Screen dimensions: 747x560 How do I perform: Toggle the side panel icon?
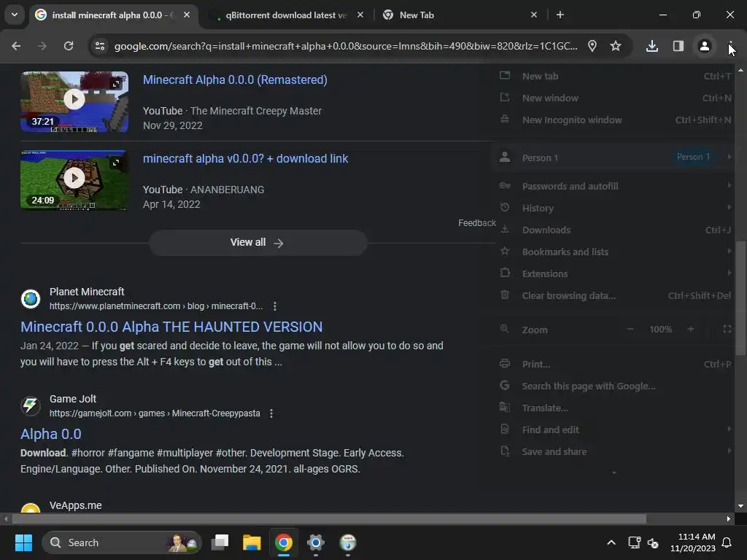tap(678, 46)
